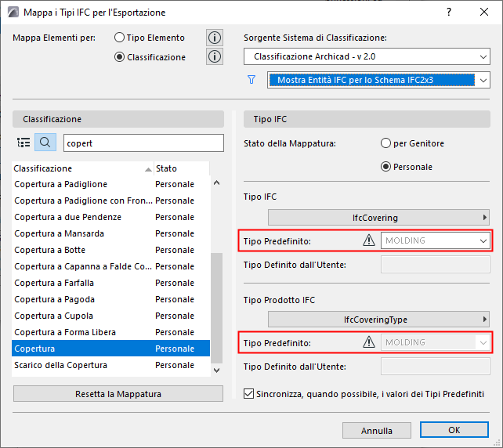503x448 pixels.
Task: Open the IfcCoveringType product menu
Action: (x=378, y=319)
